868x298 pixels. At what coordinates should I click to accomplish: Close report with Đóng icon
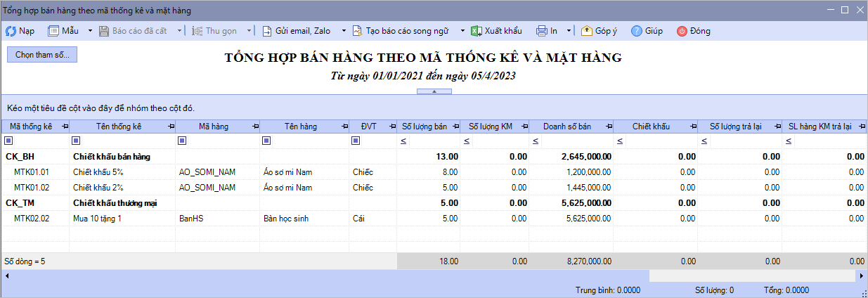[682, 31]
